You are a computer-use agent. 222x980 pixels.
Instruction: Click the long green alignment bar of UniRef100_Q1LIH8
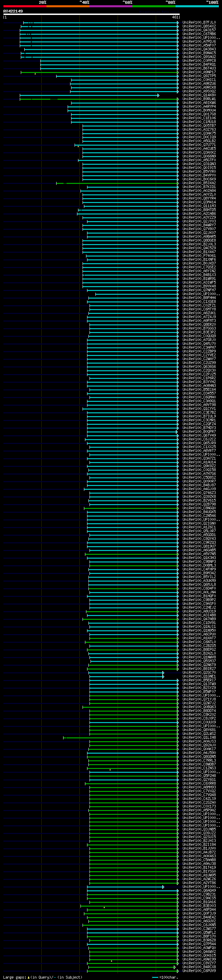(121, 738)
